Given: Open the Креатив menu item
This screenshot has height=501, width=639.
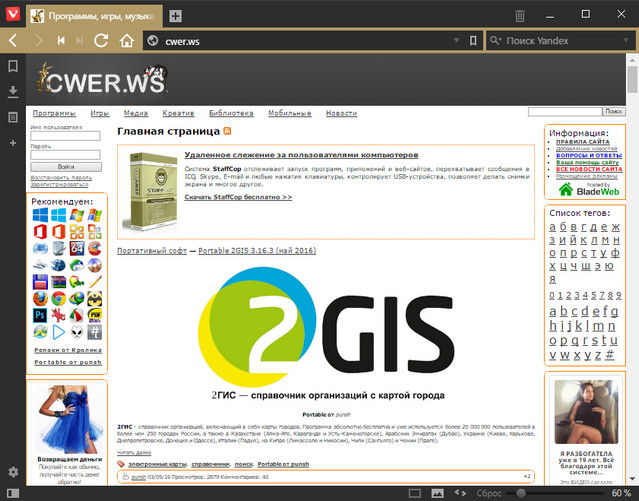Looking at the screenshot, I should point(178,113).
